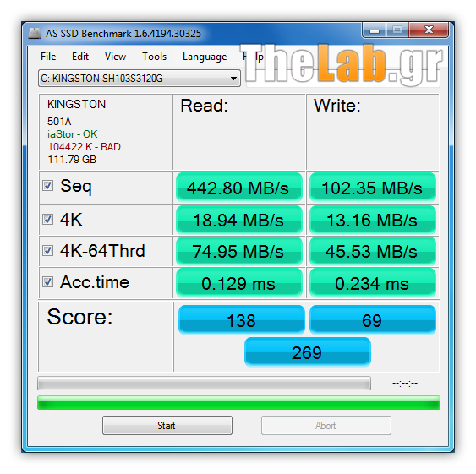Click the read access time 0.129 ms
Viewport: 476px width, 474px height.
(239, 283)
